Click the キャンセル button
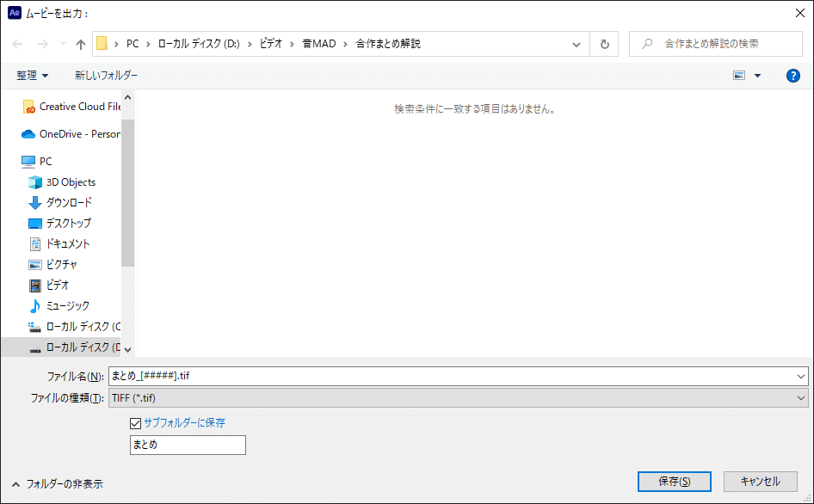The image size is (814, 504). click(761, 482)
